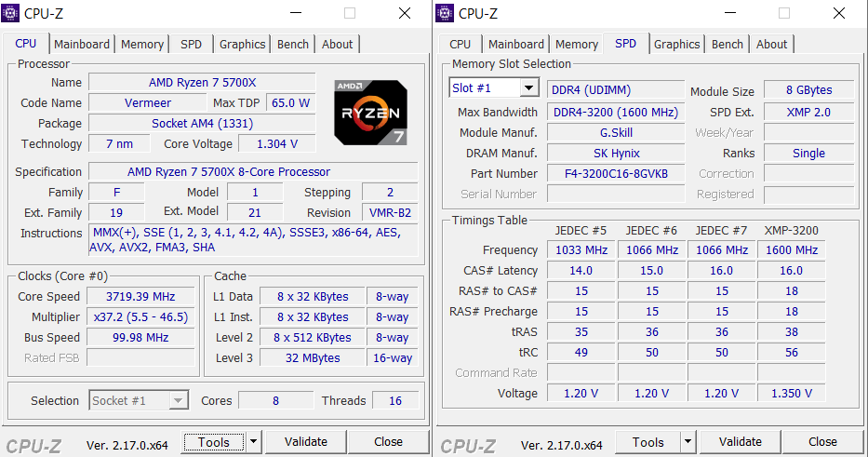This screenshot has height=457, width=868.
Task: Click the Technology value 7 nm
Action: [x=119, y=144]
